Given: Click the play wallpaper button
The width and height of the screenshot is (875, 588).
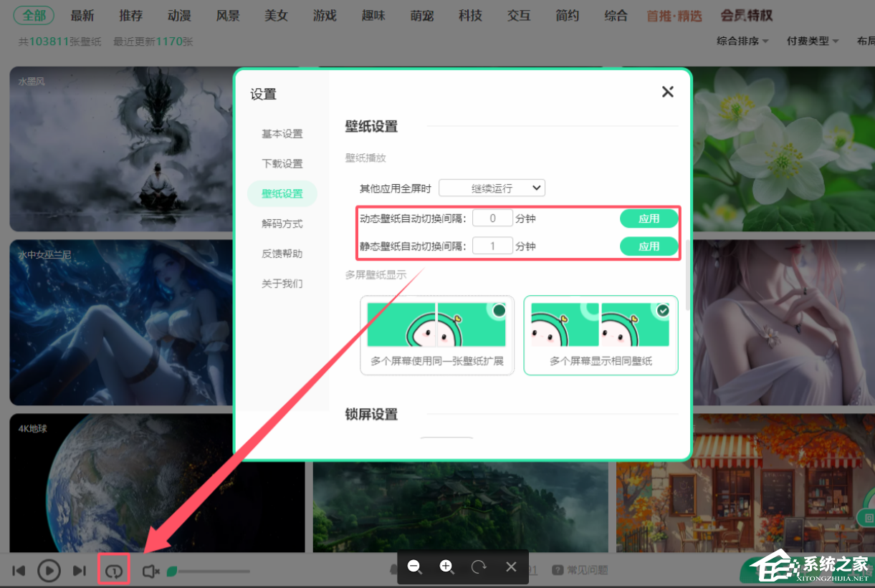Looking at the screenshot, I should (49, 571).
